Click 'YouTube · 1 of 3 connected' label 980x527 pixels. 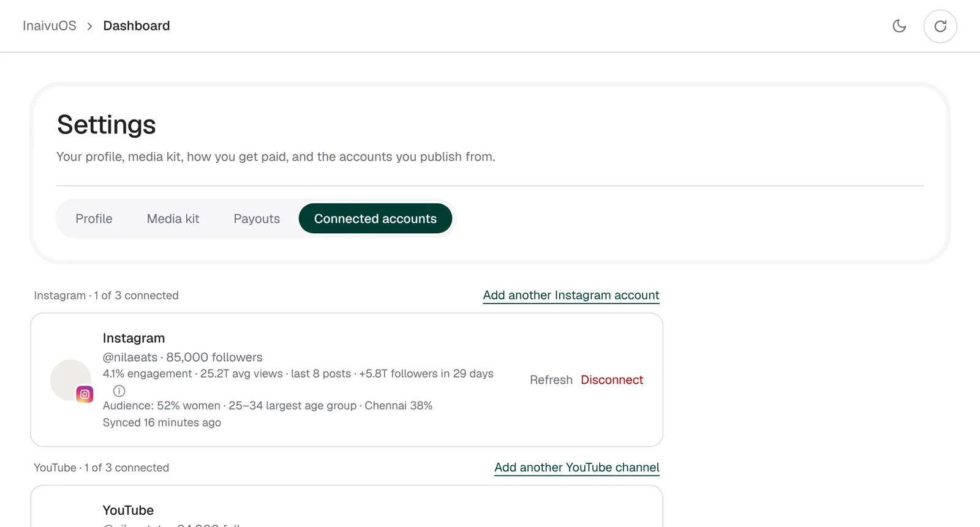[102, 467]
